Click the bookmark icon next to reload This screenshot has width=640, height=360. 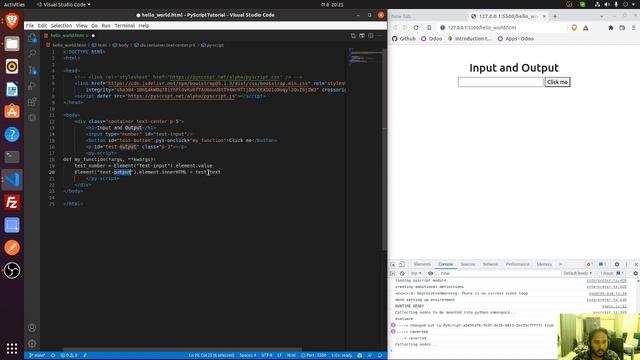pyautogui.click(x=429, y=27)
